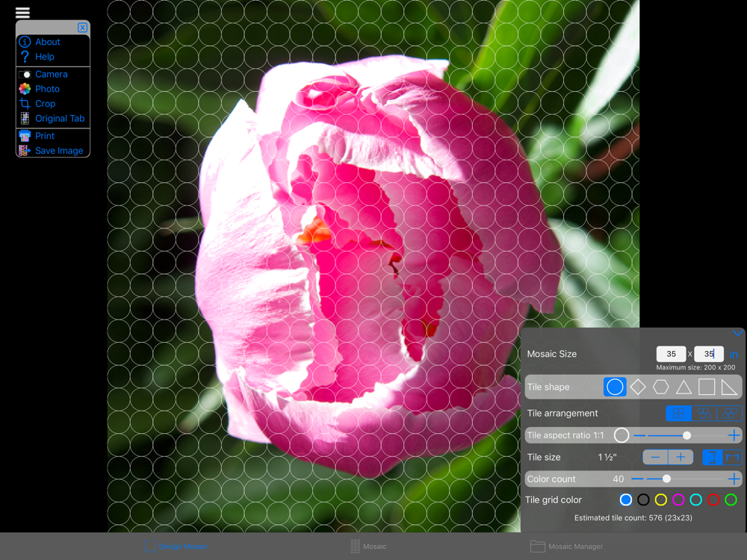Decrease color count with minus

pos(637,479)
